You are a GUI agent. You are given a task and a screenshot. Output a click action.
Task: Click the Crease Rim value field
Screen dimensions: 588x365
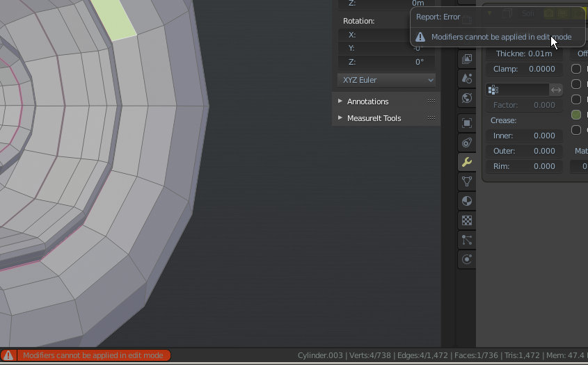pos(524,166)
